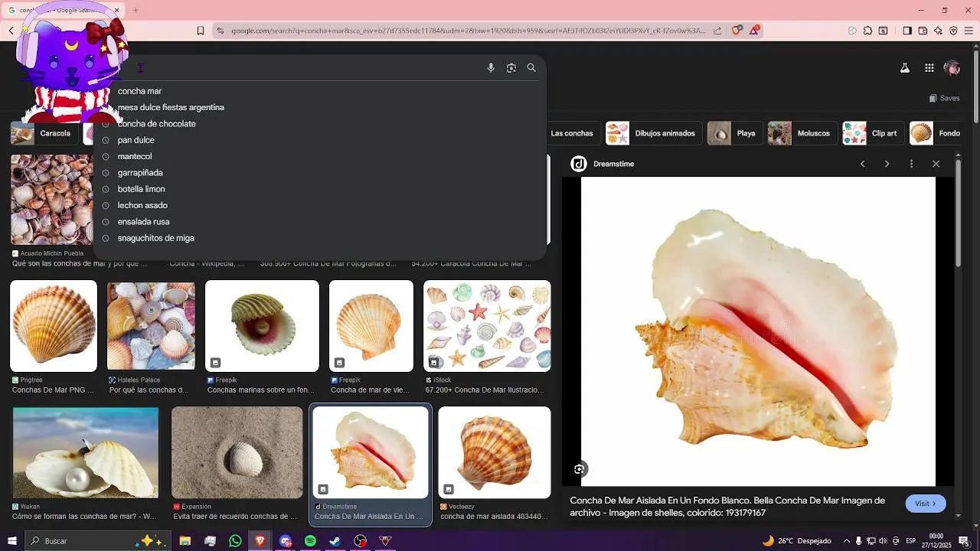Image resolution: width=980 pixels, height=551 pixels.
Task: Open the Pngtree scallop shell thumbnail
Action: point(54,326)
